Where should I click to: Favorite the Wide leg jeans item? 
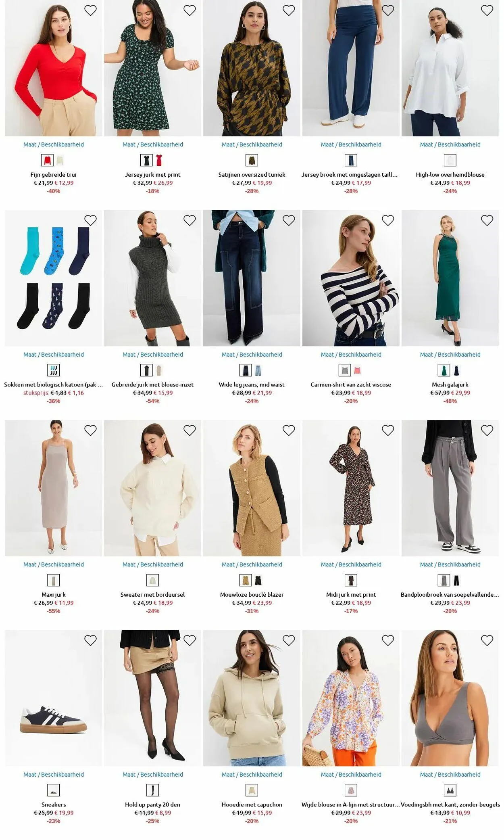289,220
